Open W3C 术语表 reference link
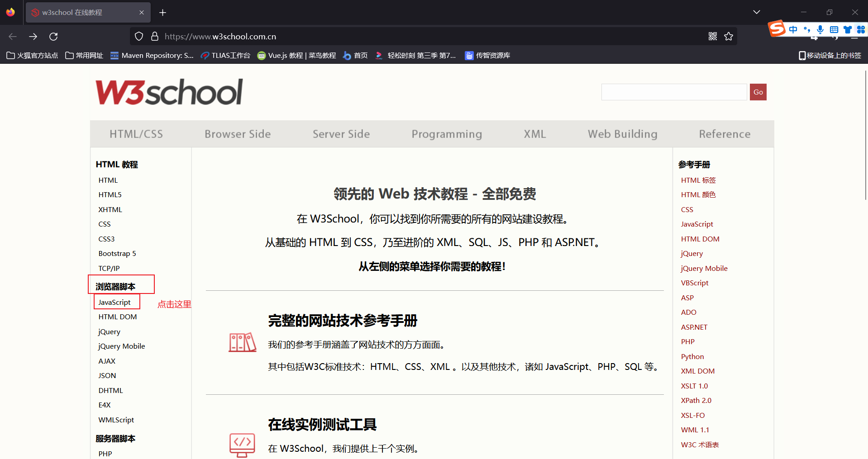The width and height of the screenshot is (868, 459). coord(700,445)
